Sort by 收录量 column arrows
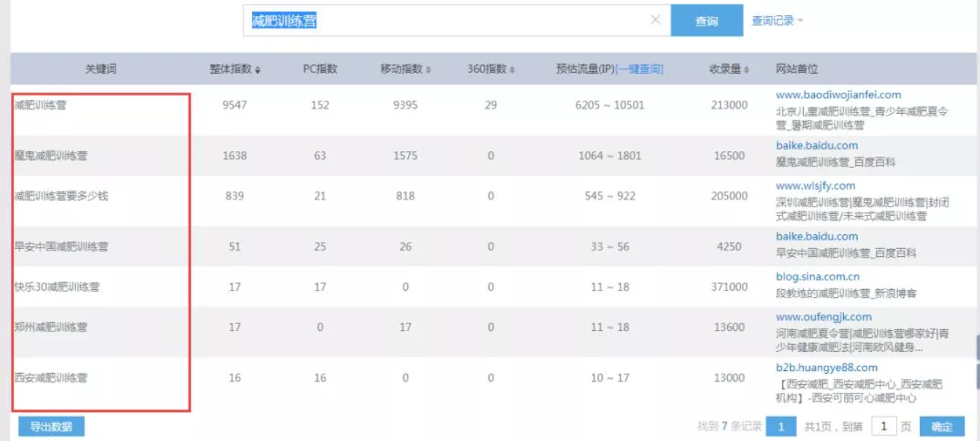Image resolution: width=980 pixels, height=441 pixels. (x=748, y=70)
